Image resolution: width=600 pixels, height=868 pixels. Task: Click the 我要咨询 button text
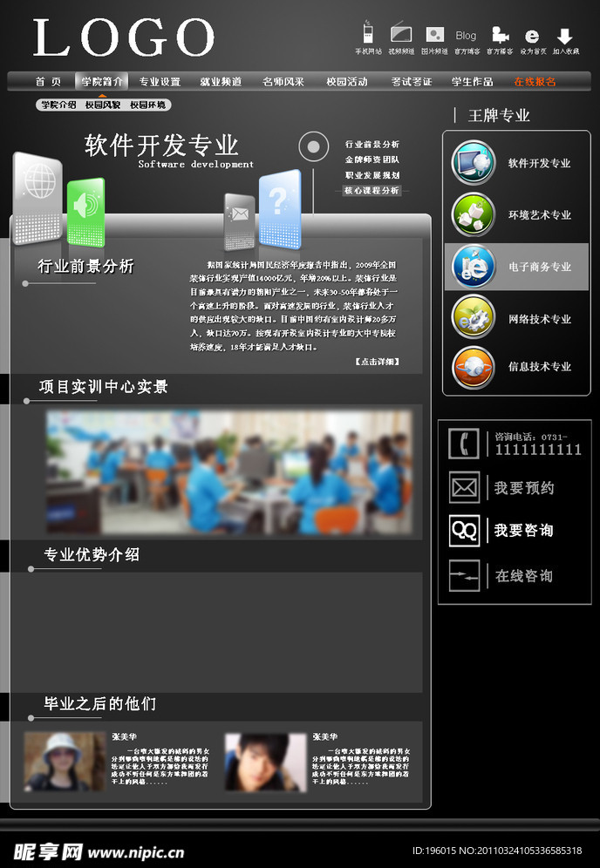[523, 531]
